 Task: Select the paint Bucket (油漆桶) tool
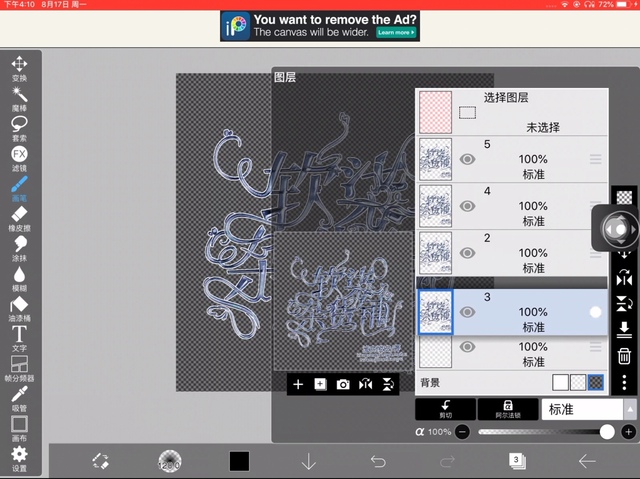tap(19, 307)
